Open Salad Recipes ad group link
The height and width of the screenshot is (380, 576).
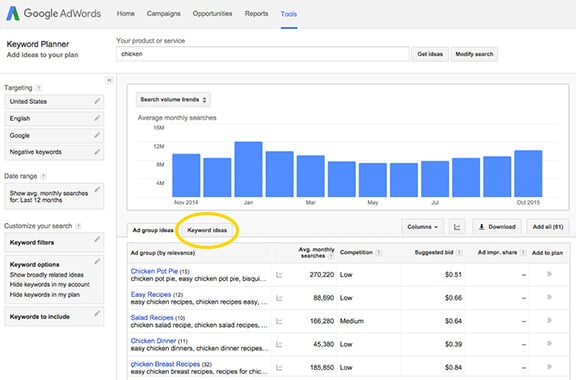pyautogui.click(x=152, y=318)
